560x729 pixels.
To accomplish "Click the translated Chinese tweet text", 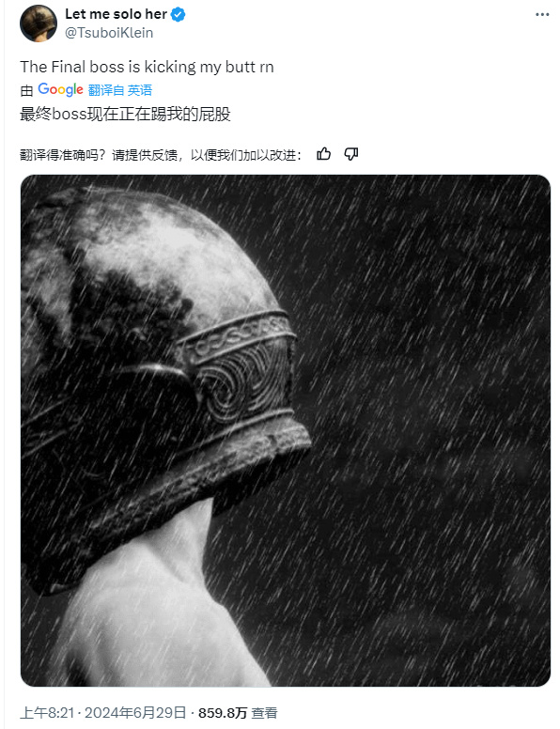I will (125, 114).
